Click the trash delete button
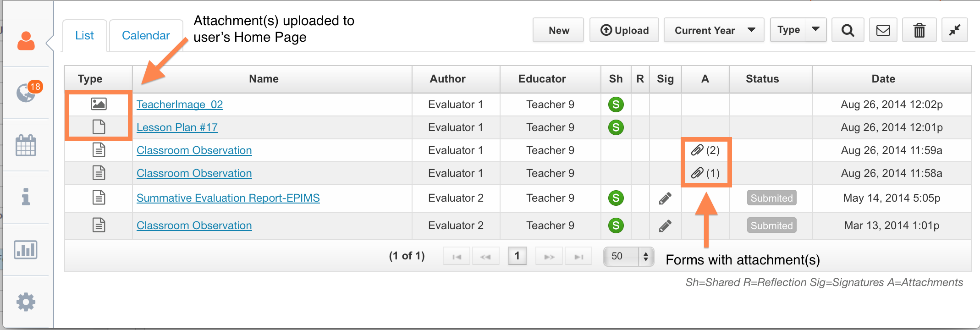Image resolution: width=980 pixels, height=330 pixels. click(x=919, y=30)
